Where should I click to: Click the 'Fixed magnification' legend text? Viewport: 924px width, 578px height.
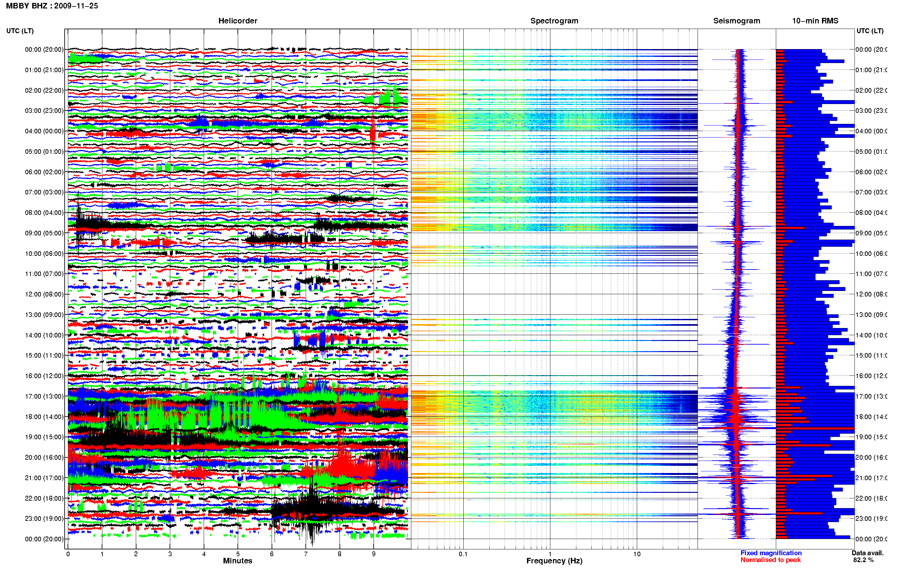pyautogui.click(x=771, y=553)
